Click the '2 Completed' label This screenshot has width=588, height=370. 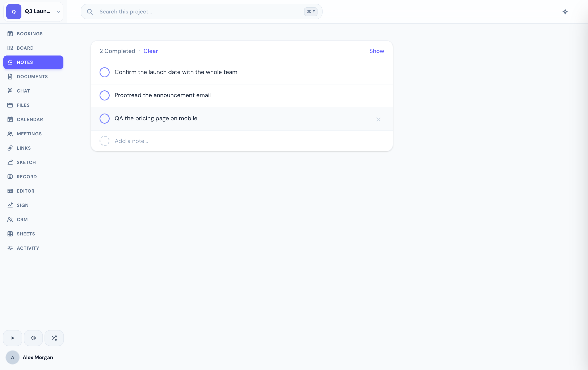[x=117, y=51]
